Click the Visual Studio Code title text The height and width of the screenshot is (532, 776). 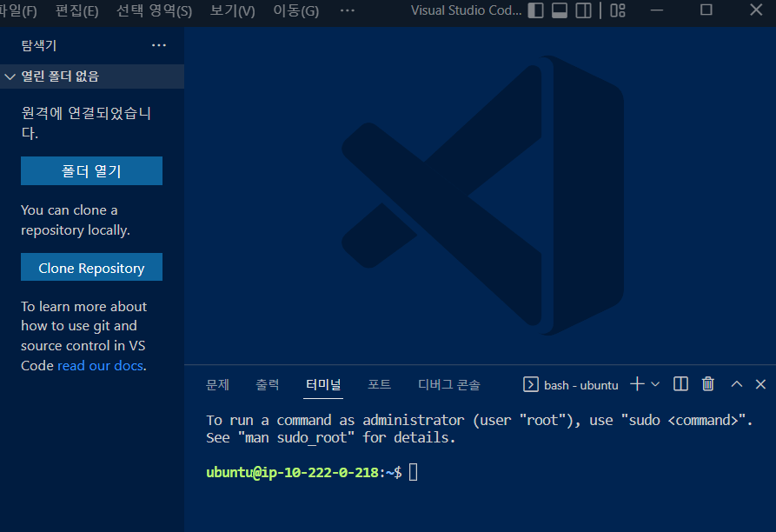pyautogui.click(x=466, y=10)
